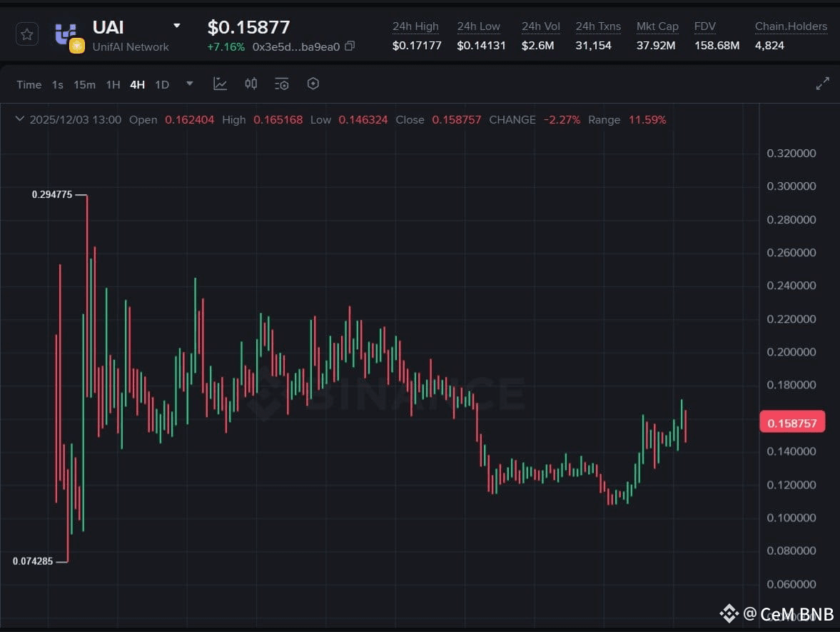Image resolution: width=840 pixels, height=632 pixels.
Task: Copy the contract address icon
Action: point(350,46)
